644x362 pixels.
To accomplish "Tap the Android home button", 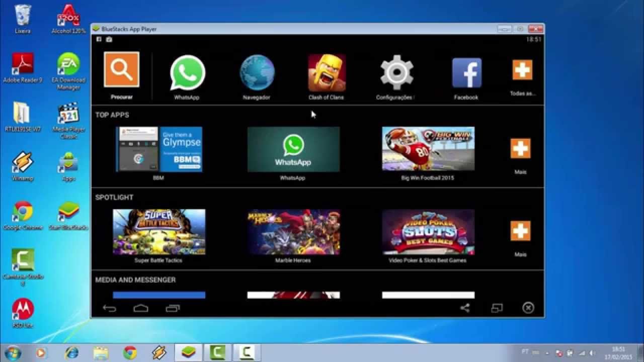I will [141, 308].
